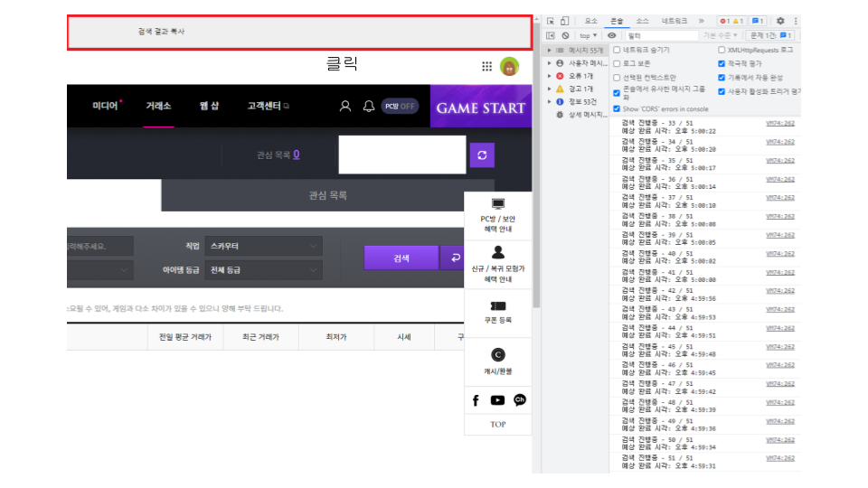The image size is (868, 488).
Task: Uncheck 기록에서 자동 완성 checkbox
Action: [722, 78]
